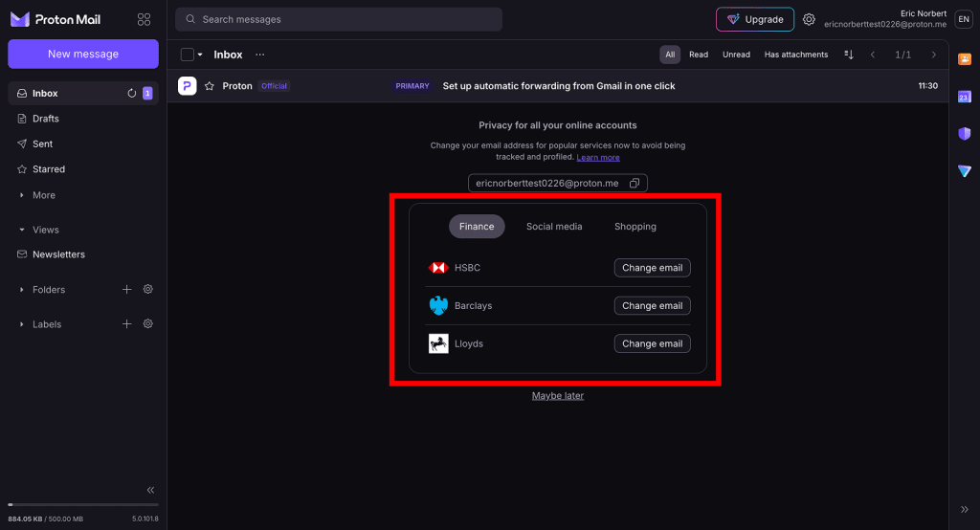Select the Finance tab
The height and width of the screenshot is (530, 980).
[x=477, y=226]
